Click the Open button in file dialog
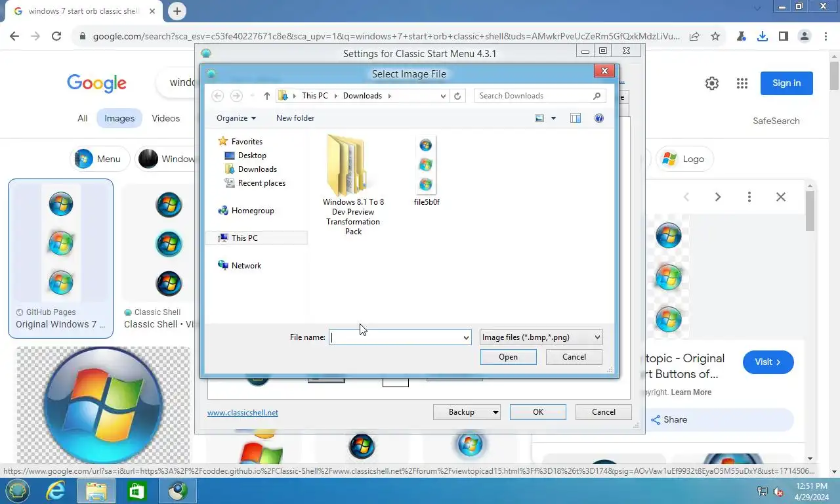The width and height of the screenshot is (840, 504). pos(508,357)
